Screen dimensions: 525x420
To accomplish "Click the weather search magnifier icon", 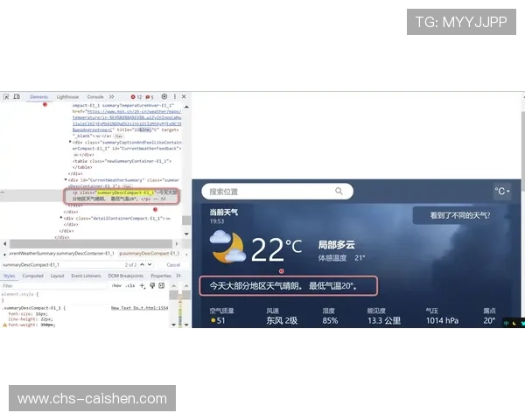I will 339,191.
